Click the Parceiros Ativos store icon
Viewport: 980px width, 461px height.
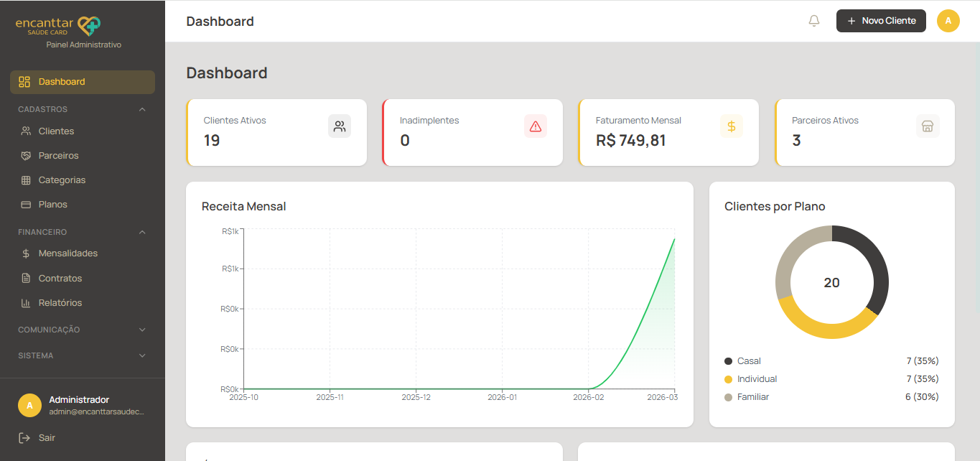[x=928, y=126]
